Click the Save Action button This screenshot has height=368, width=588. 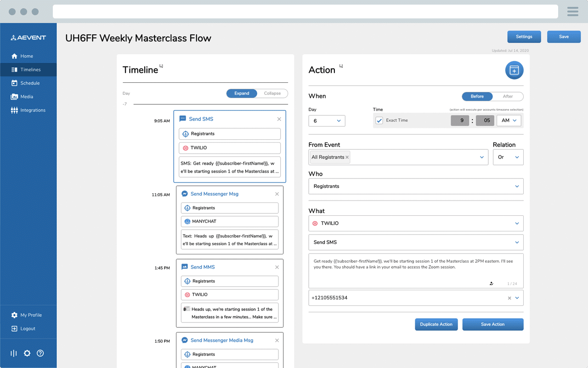[493, 324]
